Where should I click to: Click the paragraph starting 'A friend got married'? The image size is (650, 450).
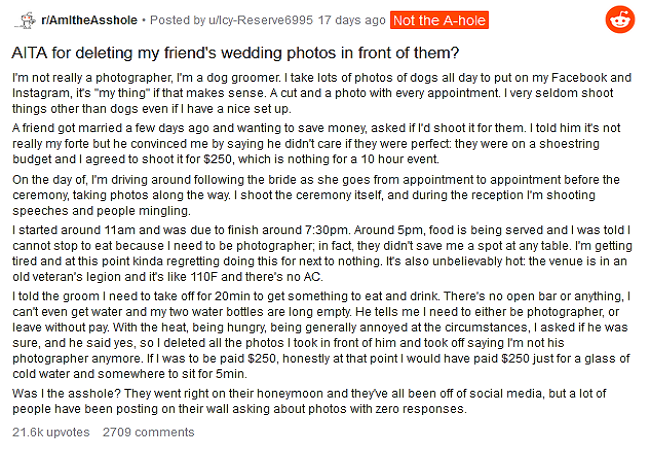coord(316,143)
